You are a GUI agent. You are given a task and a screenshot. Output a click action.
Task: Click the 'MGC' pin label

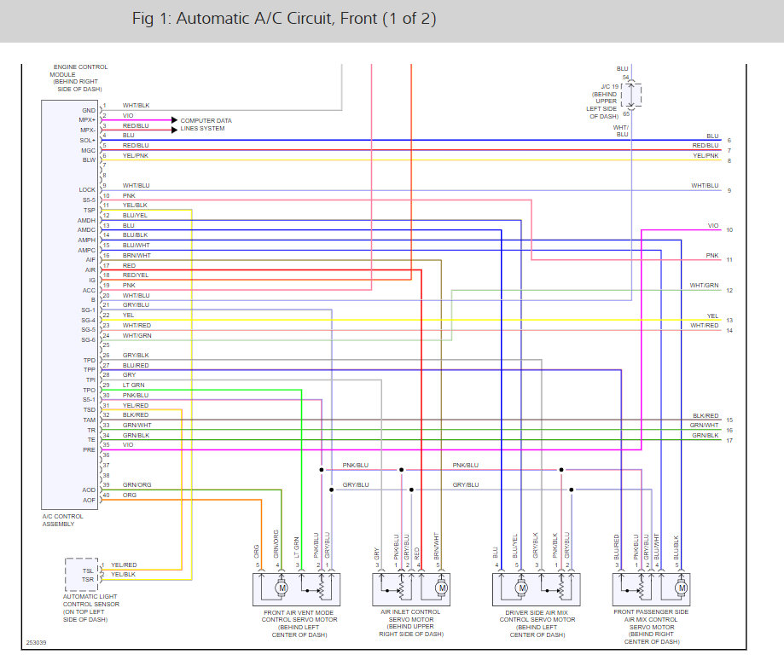88,150
